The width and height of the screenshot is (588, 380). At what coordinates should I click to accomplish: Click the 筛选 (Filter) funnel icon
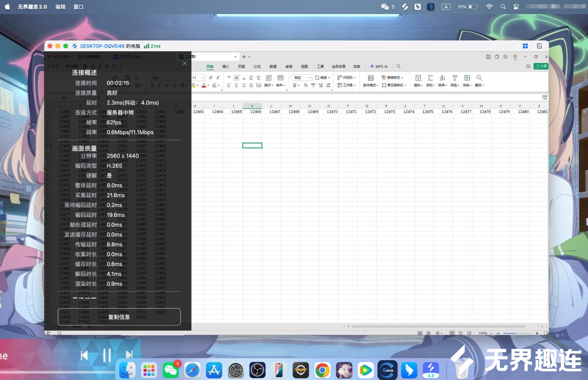[x=454, y=78]
